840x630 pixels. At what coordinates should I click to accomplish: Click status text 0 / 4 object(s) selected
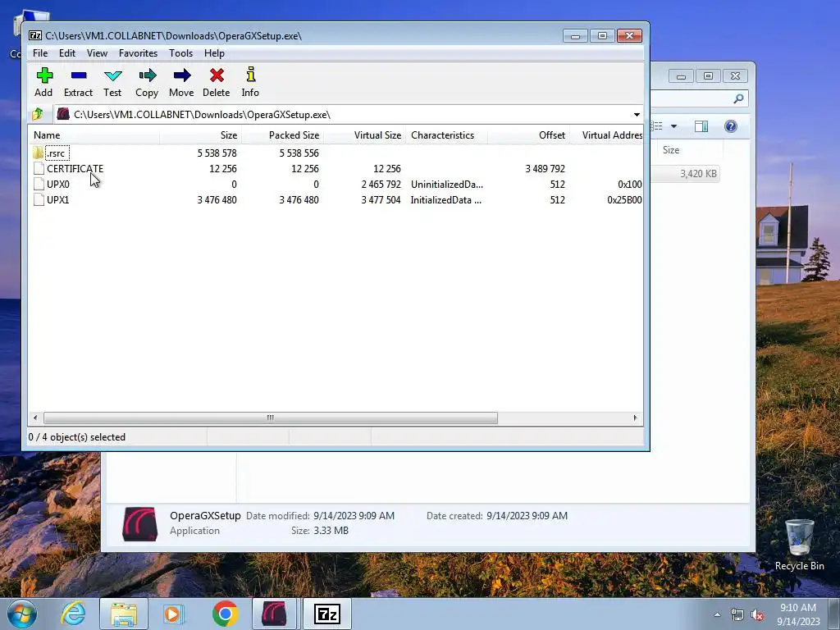pyautogui.click(x=77, y=437)
